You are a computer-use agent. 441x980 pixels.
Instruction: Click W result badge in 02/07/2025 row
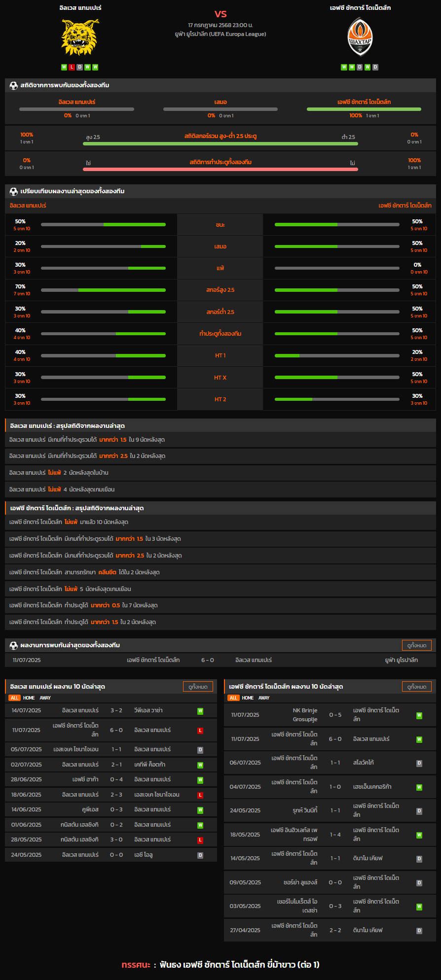(200, 765)
